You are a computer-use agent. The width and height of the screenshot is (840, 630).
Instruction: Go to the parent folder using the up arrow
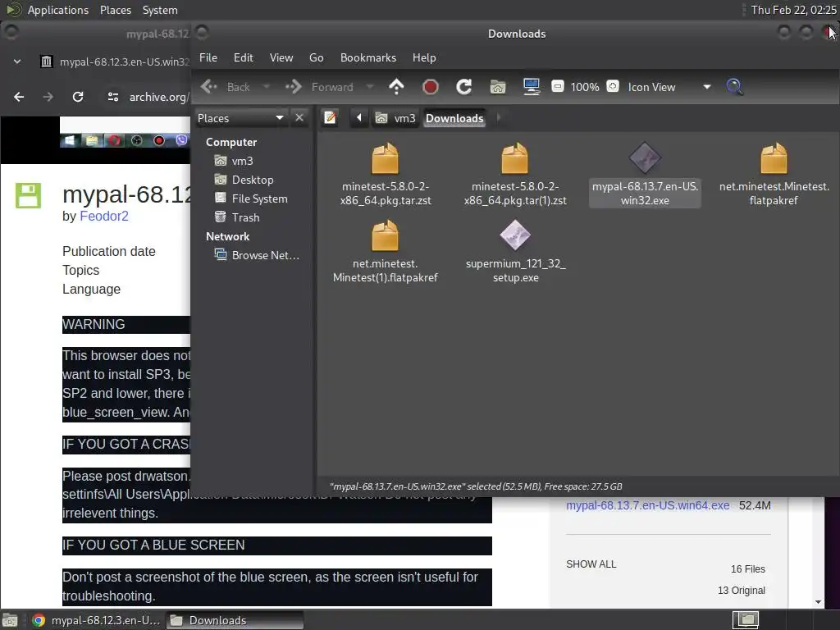coord(396,87)
